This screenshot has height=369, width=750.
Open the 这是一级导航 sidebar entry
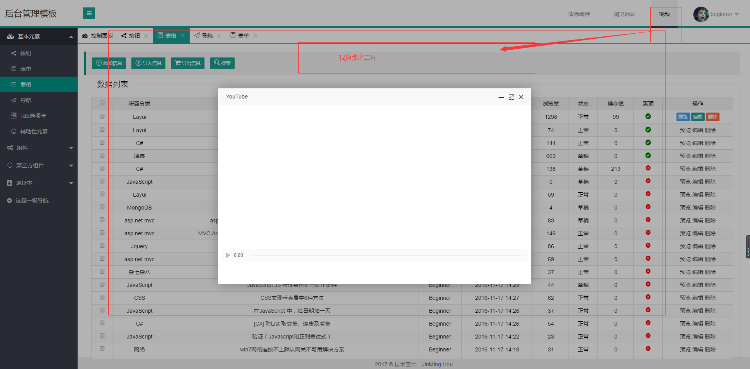click(x=39, y=201)
